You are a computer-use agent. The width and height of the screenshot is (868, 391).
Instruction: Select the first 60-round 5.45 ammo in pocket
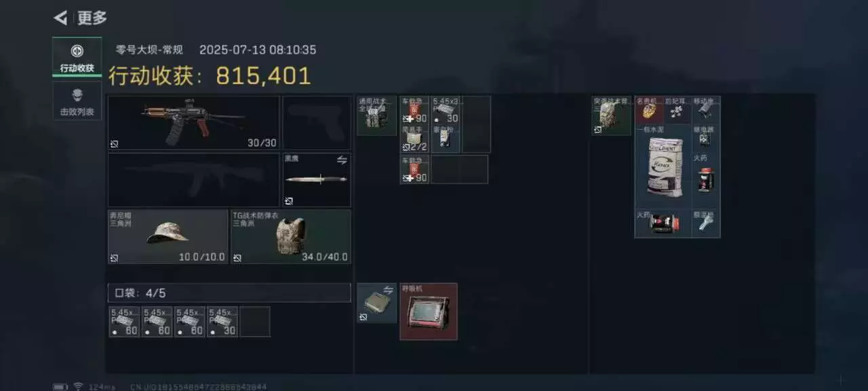tap(125, 322)
